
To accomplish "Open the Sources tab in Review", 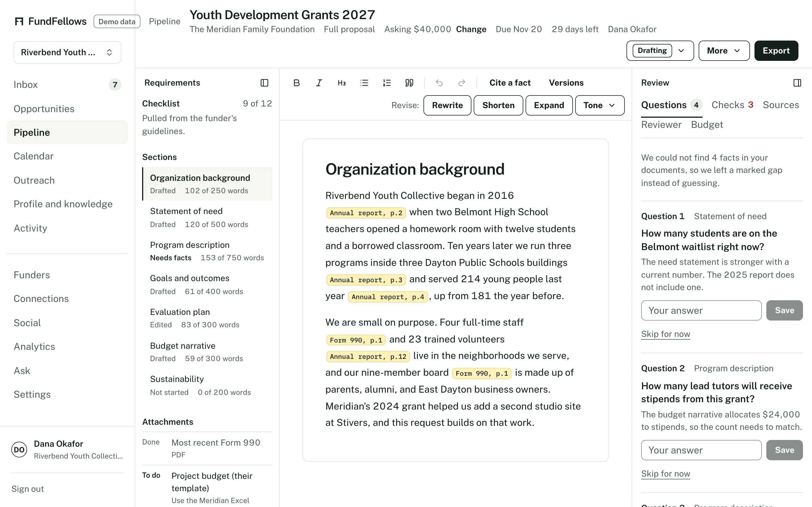I will click(x=781, y=105).
